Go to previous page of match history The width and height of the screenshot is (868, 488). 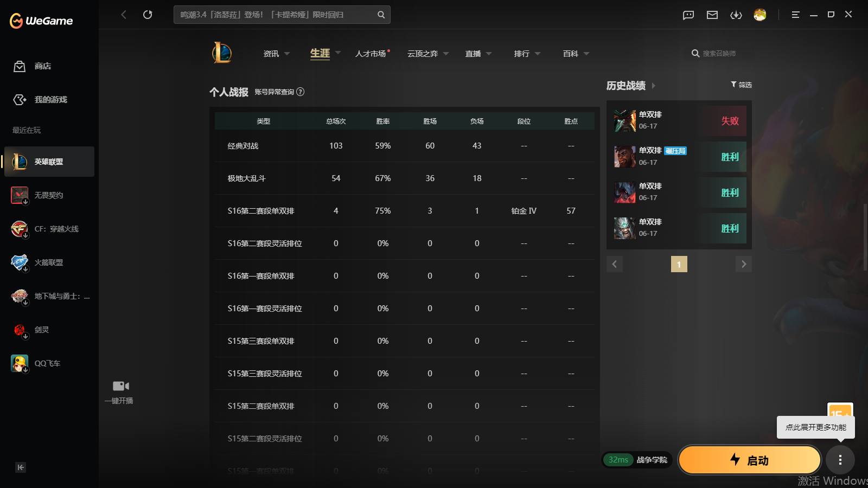[614, 264]
